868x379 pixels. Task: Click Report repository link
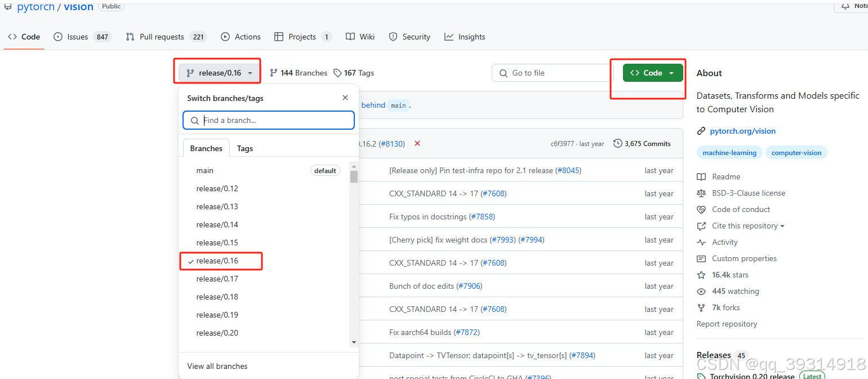point(727,324)
